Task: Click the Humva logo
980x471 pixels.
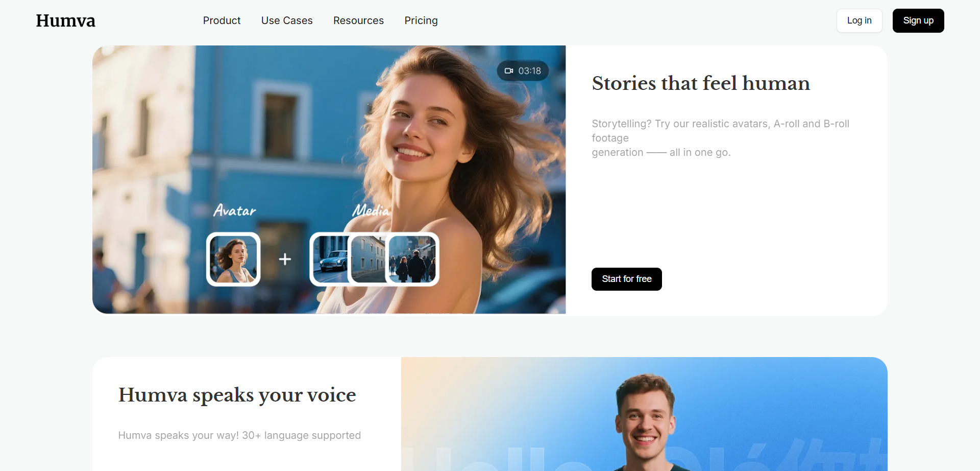Action: (65, 20)
